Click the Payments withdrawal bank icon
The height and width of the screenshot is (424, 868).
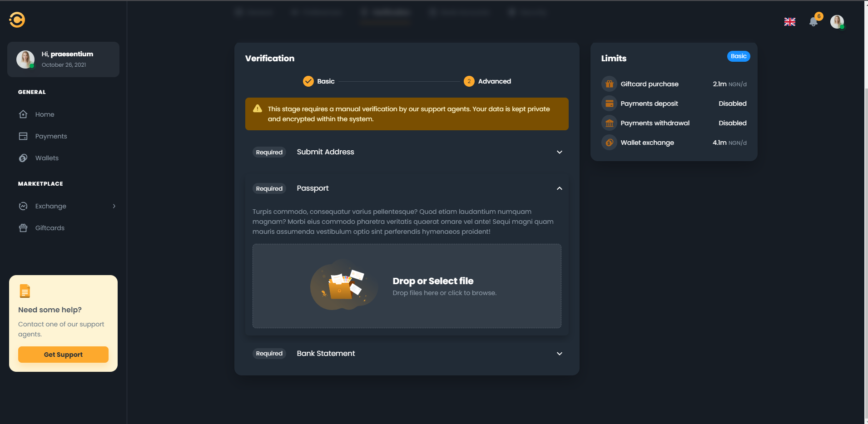click(x=609, y=123)
